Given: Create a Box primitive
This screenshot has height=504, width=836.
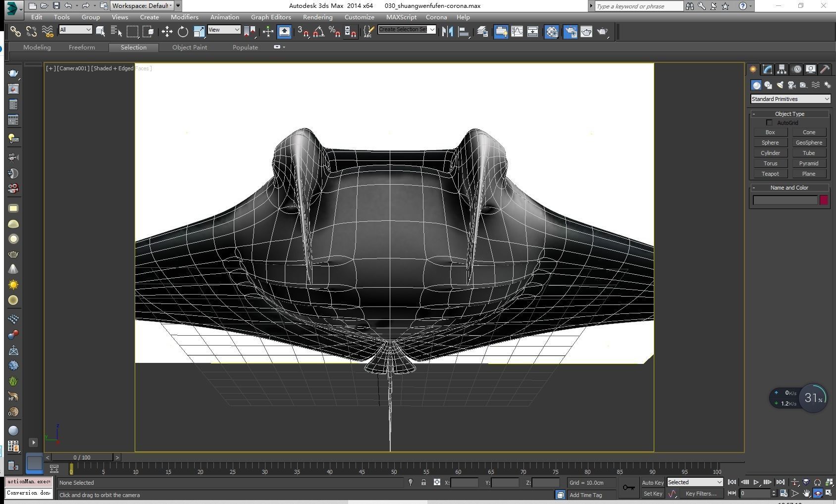Looking at the screenshot, I should [770, 132].
